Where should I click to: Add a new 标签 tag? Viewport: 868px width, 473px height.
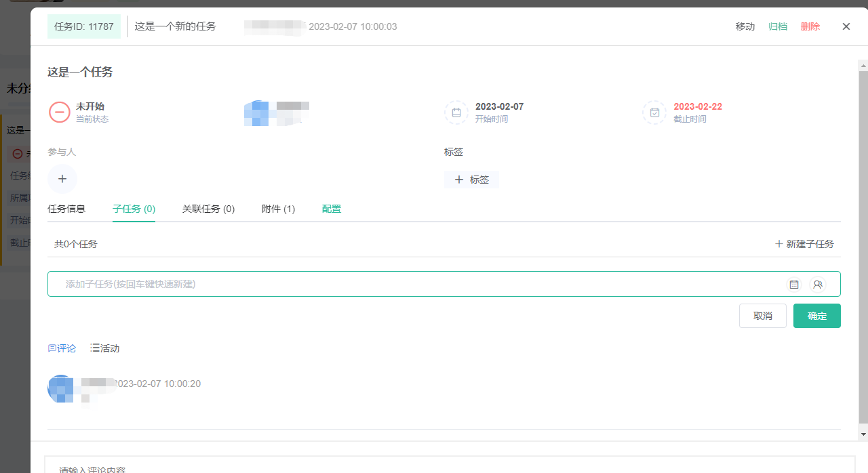(472, 180)
